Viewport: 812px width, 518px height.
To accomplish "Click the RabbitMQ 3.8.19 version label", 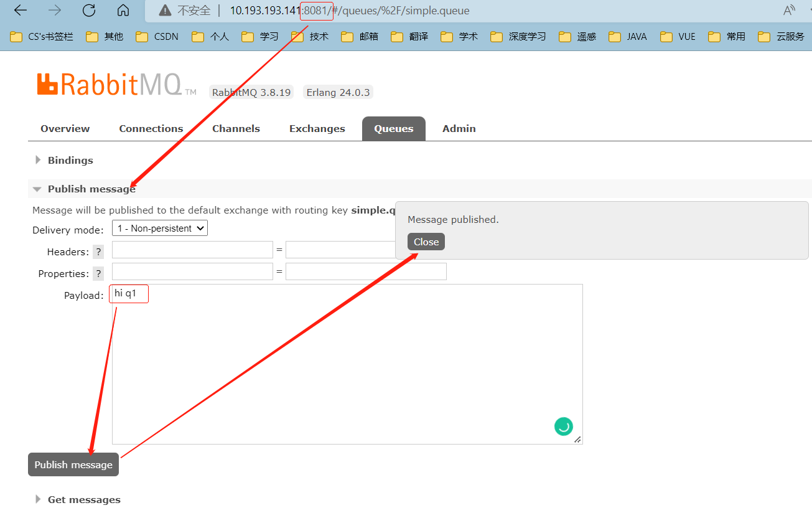I will [x=251, y=92].
